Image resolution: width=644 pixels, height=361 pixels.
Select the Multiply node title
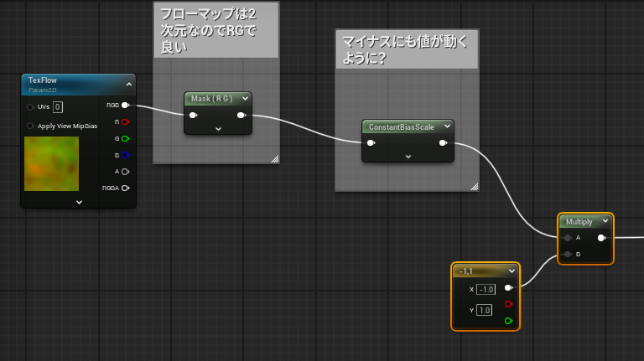tap(579, 222)
